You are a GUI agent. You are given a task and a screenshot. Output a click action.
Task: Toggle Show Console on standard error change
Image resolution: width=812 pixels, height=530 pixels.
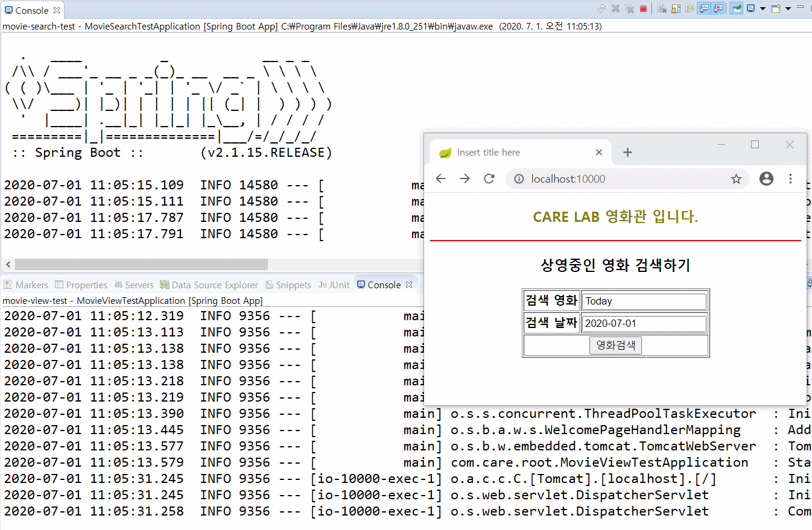(x=718, y=8)
